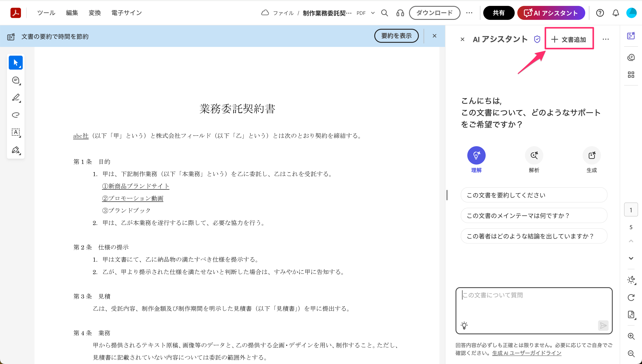The height and width of the screenshot is (364, 642).
Task: Select the highlighter pen tool
Action: [16, 98]
